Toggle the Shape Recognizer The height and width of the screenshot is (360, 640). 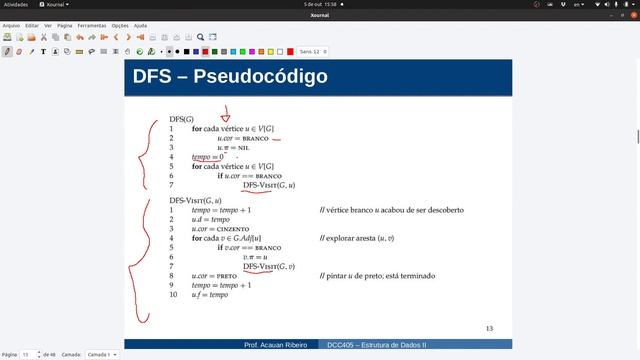point(67,52)
